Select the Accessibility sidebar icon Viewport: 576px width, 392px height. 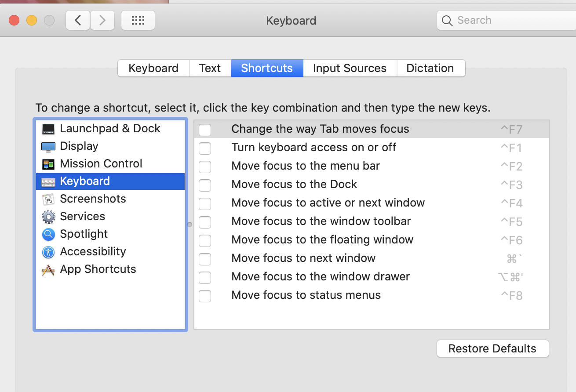[48, 251]
